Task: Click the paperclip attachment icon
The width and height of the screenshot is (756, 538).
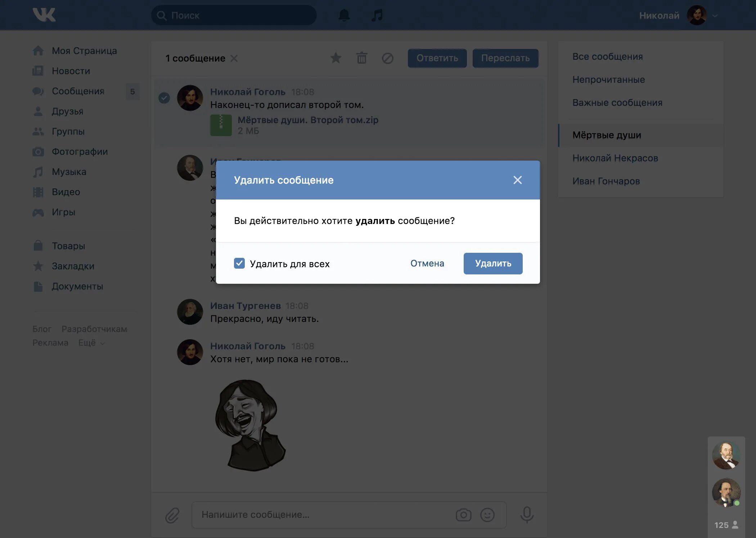Action: click(172, 515)
